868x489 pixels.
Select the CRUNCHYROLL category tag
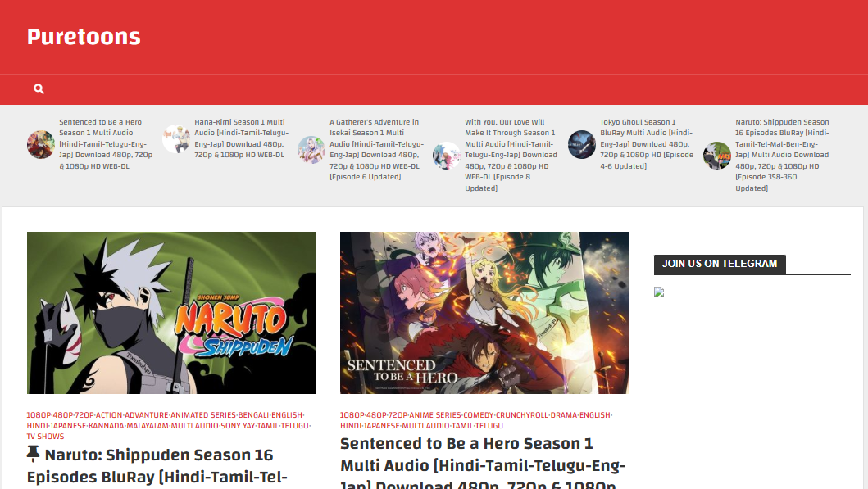(x=521, y=415)
